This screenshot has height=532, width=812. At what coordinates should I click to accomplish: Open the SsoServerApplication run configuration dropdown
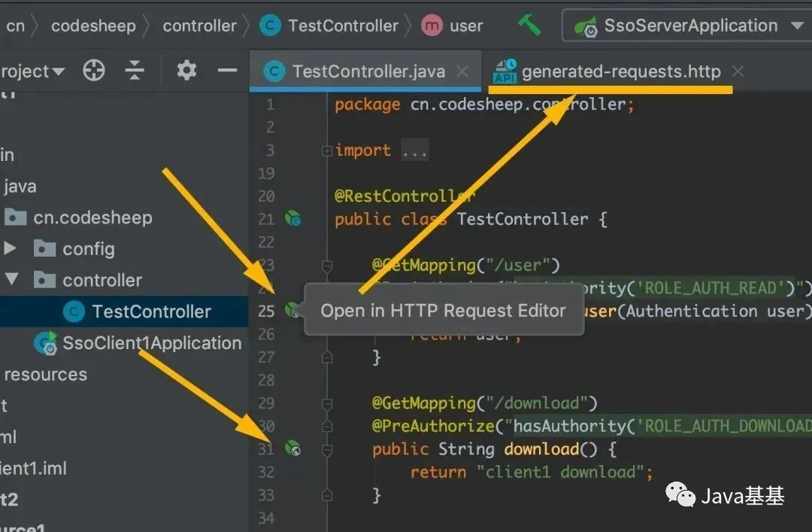pyautogui.click(x=798, y=25)
